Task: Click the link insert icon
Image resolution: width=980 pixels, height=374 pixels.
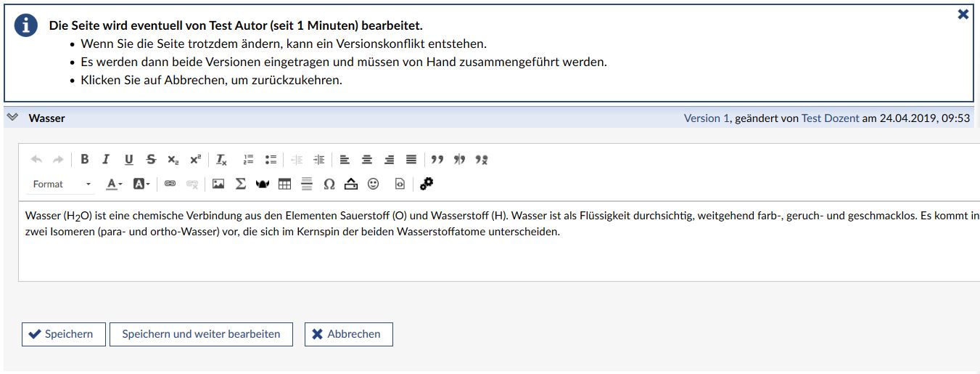Action: click(170, 184)
